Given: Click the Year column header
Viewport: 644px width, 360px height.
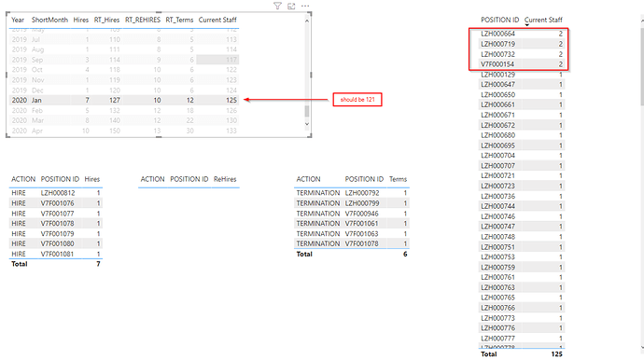Looking at the screenshot, I should (x=18, y=20).
